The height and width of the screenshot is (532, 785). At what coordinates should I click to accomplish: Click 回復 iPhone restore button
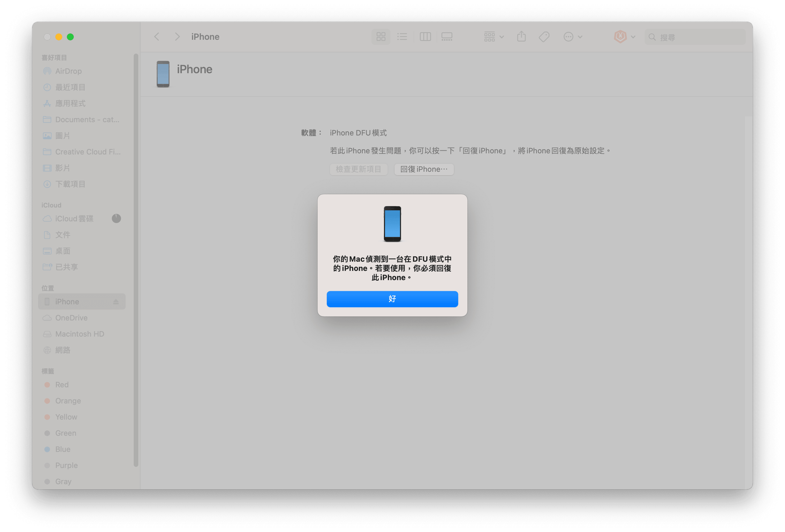pyautogui.click(x=424, y=169)
